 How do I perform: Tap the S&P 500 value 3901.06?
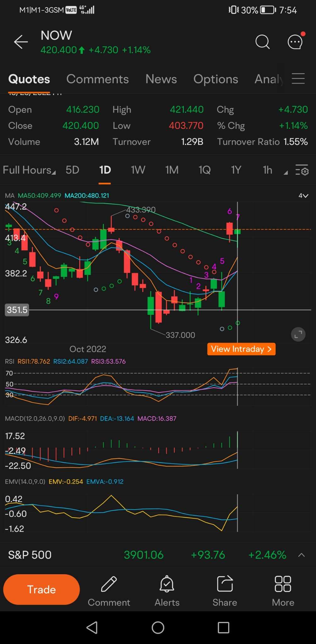coord(144,555)
